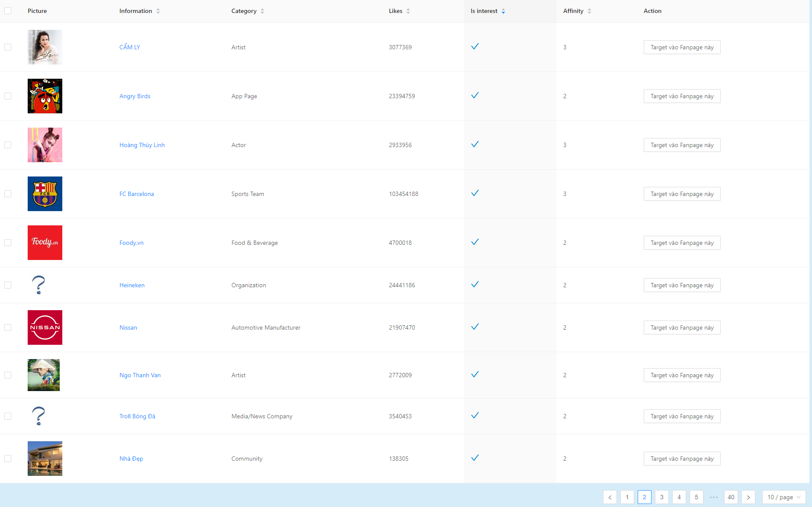Open the Angry Birds page link

pos(135,96)
